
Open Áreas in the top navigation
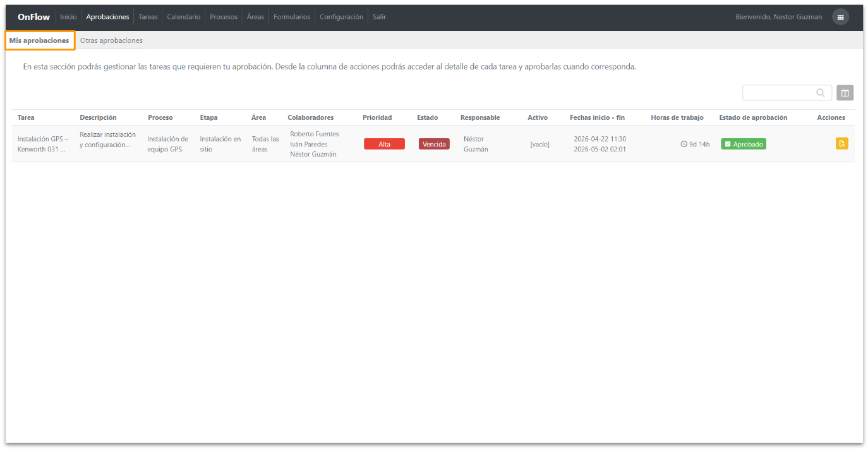pos(255,17)
